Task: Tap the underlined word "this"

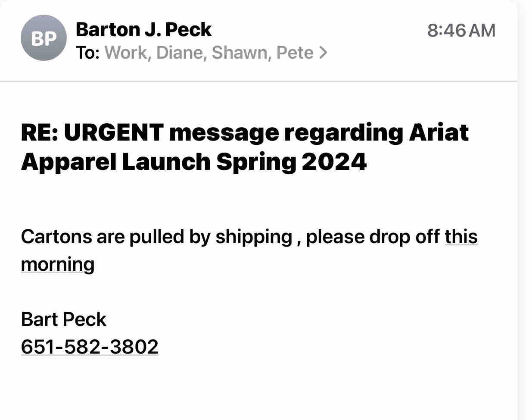Action: (461, 237)
